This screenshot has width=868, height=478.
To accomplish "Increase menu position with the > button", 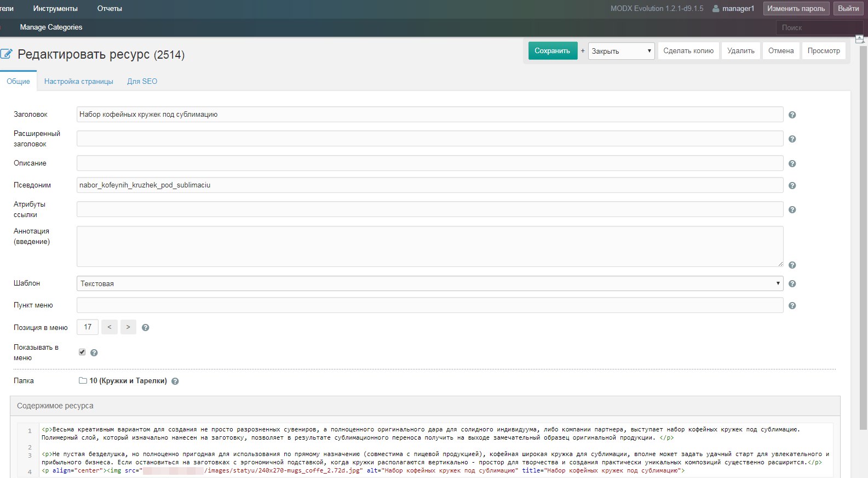I will coord(128,327).
